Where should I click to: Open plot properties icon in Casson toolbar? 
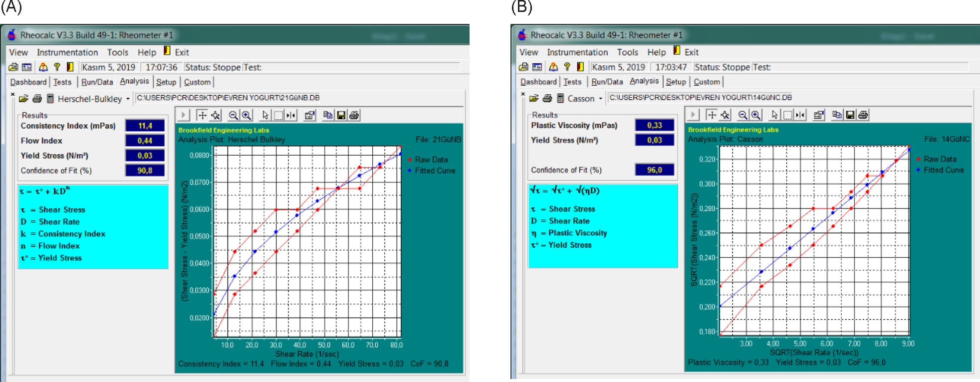point(819,115)
